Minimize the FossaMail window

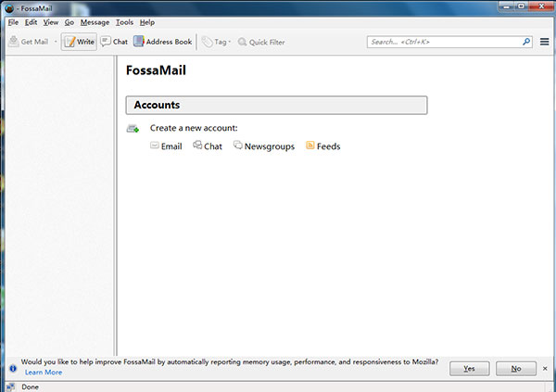pyautogui.click(x=506, y=6)
